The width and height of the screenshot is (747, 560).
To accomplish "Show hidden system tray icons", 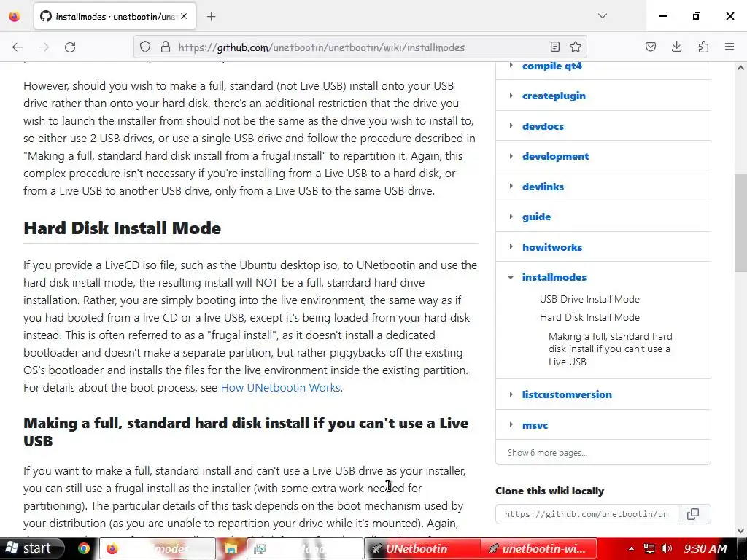I will (x=631, y=548).
